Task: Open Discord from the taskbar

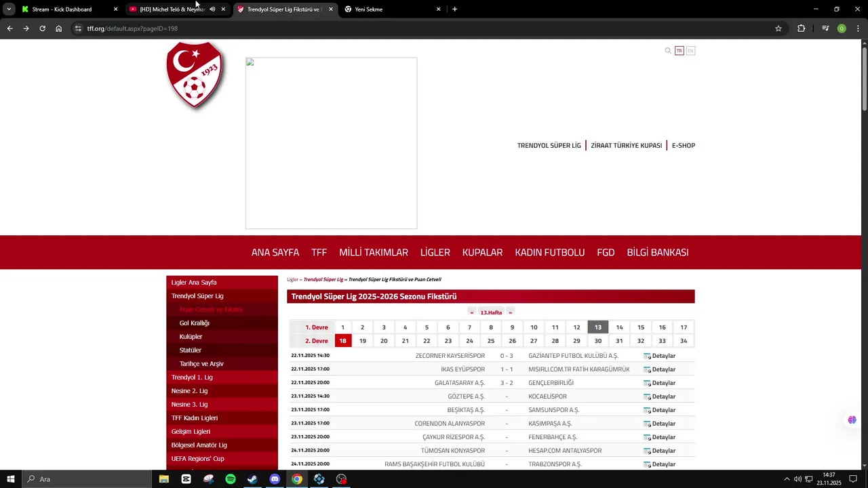Action: pyautogui.click(x=275, y=479)
